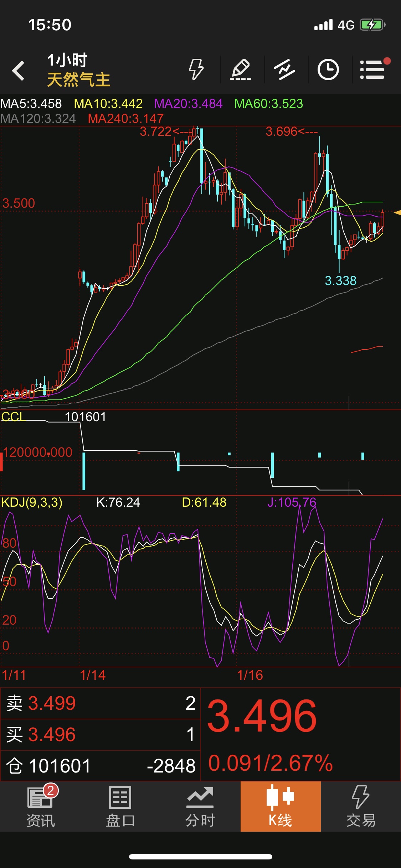Tap the home indicator bar
The height and width of the screenshot is (868, 401).
[201, 857]
